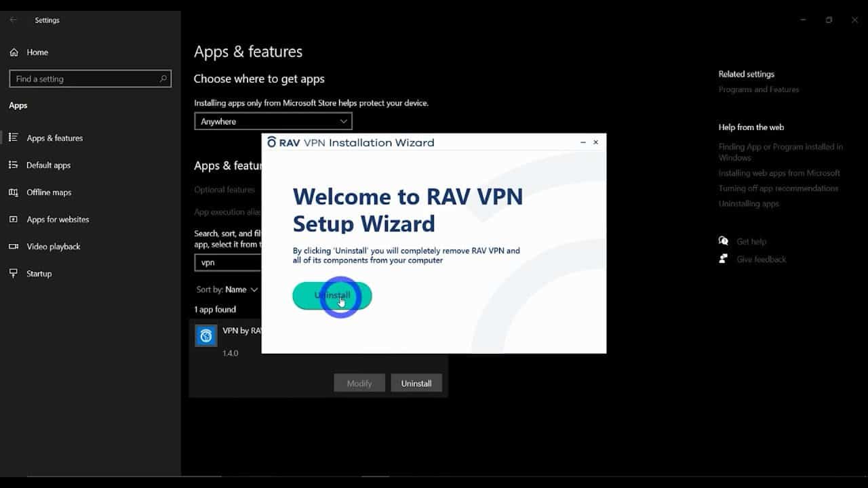Close the RAV VPN Installation Wizard
This screenshot has width=868, height=488.
point(596,142)
